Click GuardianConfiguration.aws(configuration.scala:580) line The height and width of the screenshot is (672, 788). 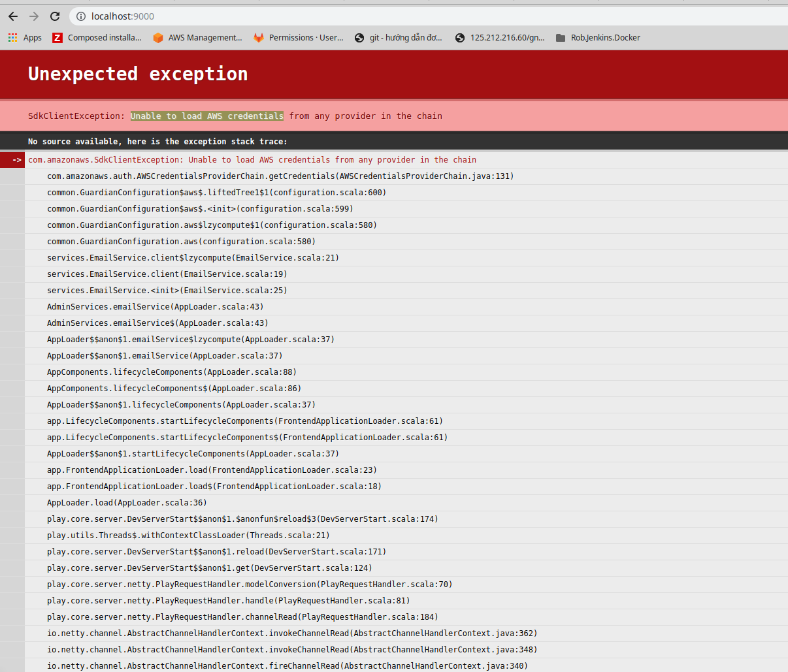(x=181, y=242)
